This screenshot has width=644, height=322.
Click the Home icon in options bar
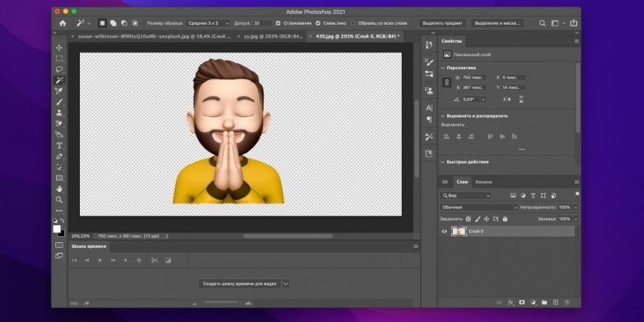(63, 23)
